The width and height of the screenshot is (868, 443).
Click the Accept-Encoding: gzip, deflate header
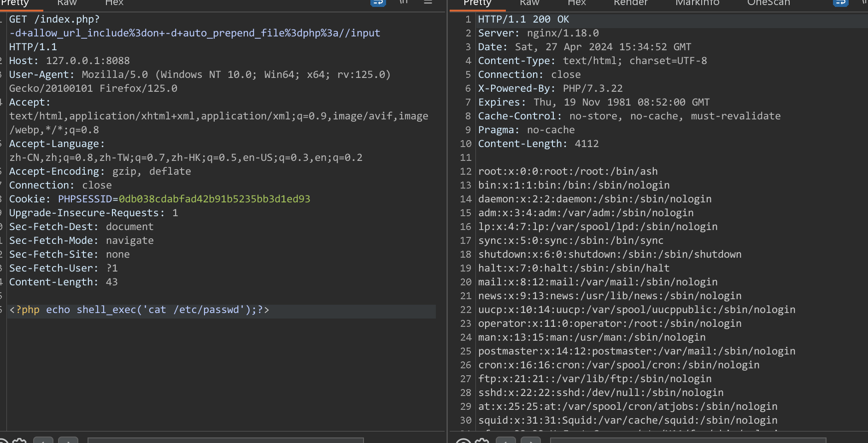(x=100, y=171)
